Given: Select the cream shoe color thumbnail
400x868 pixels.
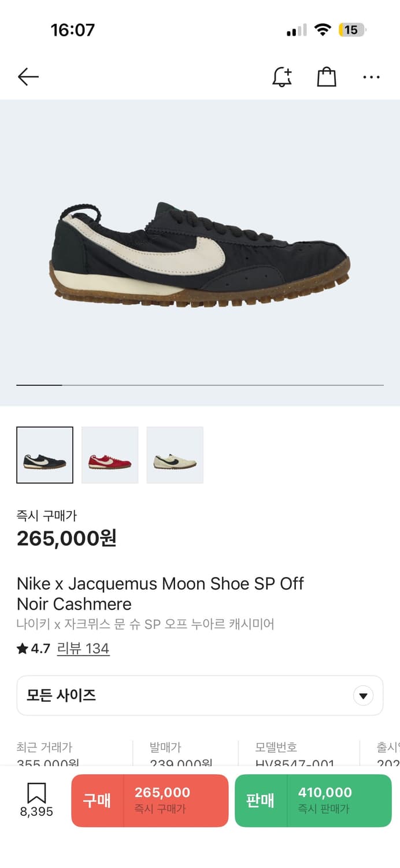Looking at the screenshot, I should [x=175, y=455].
